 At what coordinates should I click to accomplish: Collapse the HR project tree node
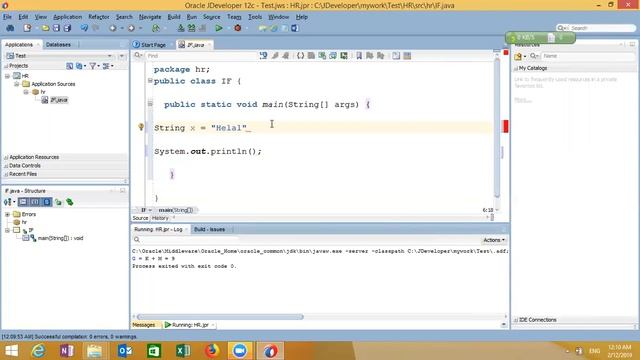pos(7,76)
